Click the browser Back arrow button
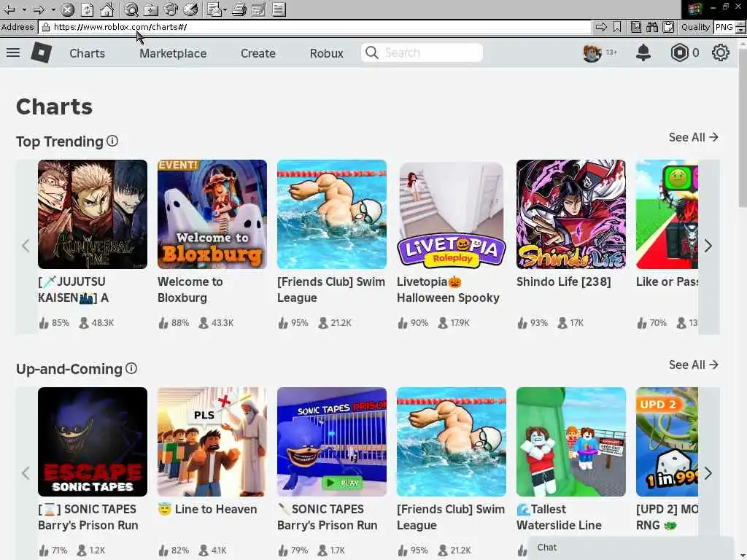747x560 pixels. click(x=9, y=9)
